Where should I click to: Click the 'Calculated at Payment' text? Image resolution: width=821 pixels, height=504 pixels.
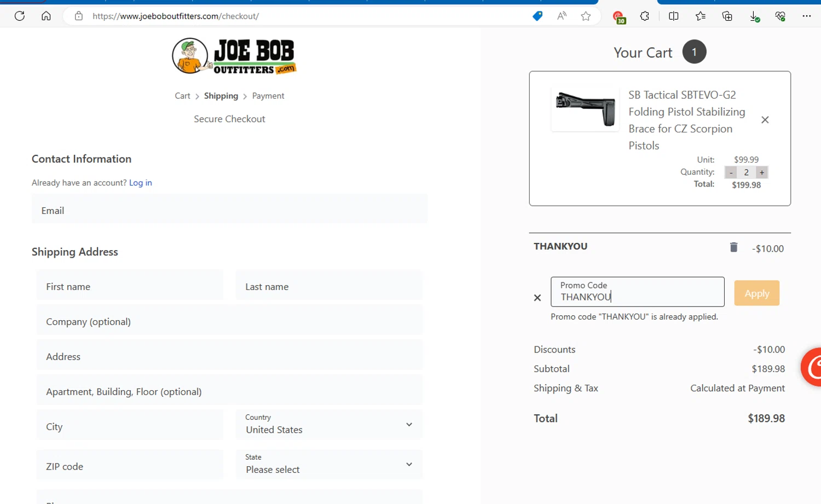coord(737,388)
